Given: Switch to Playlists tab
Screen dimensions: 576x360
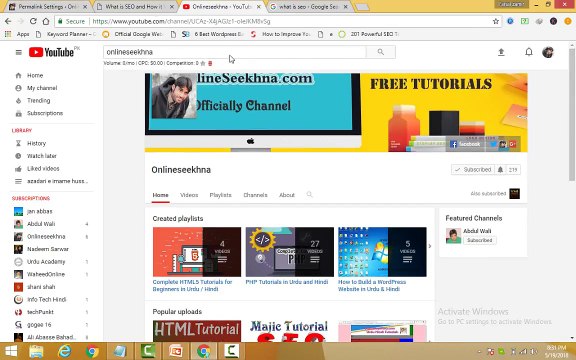Looking at the screenshot, I should (220, 195).
